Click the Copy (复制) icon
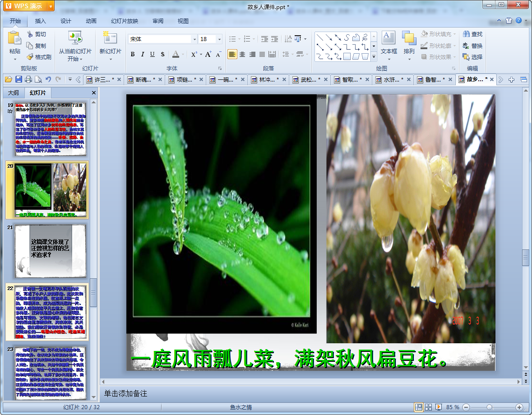This screenshot has width=532, height=415. coord(30,46)
